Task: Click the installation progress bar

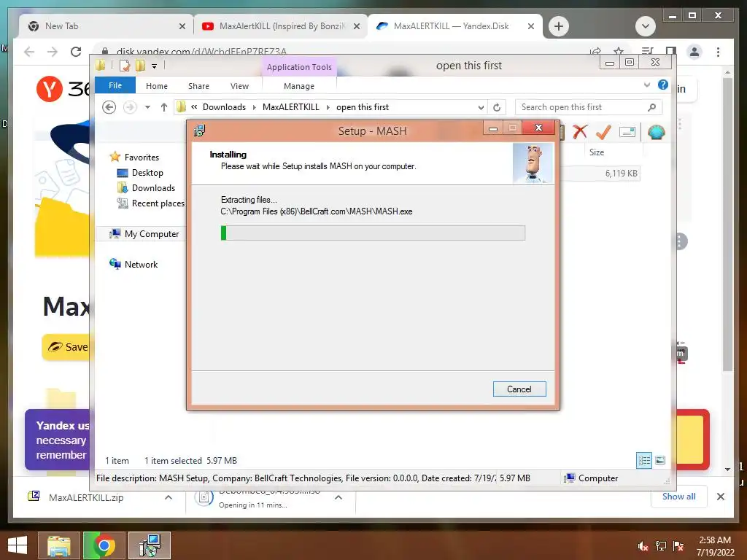Action: [x=373, y=233]
